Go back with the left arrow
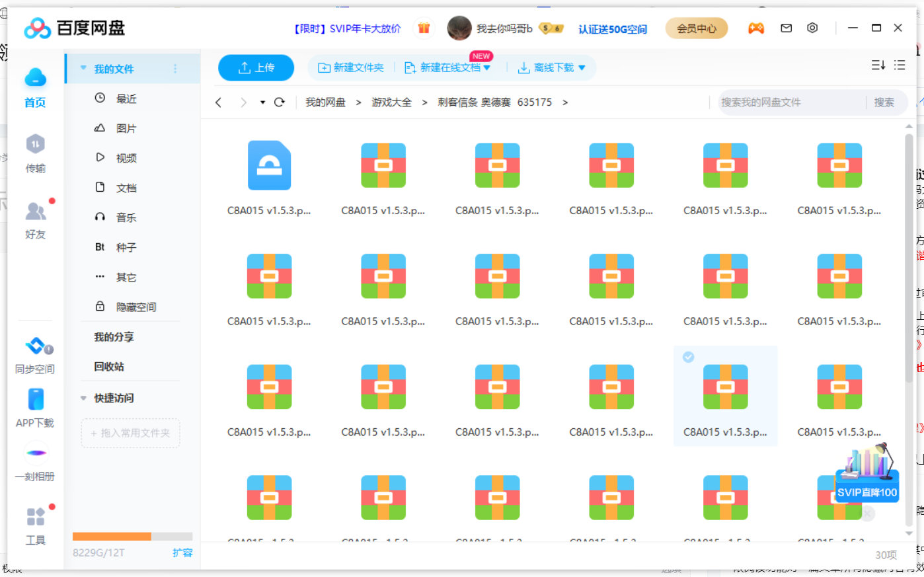The height and width of the screenshot is (577, 924). pyautogui.click(x=219, y=102)
